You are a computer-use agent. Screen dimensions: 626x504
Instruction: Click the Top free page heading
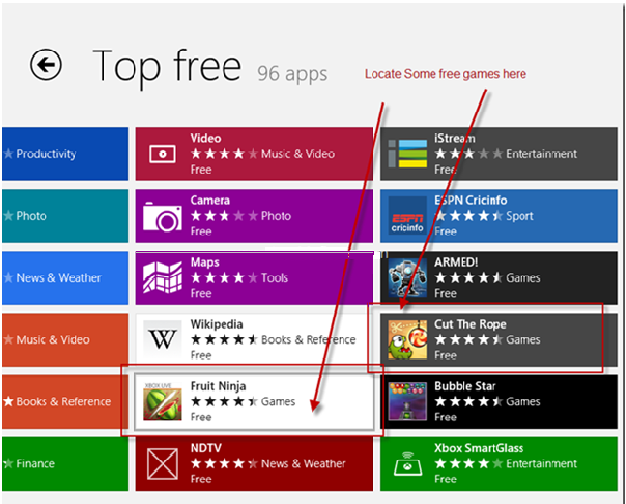(x=166, y=66)
